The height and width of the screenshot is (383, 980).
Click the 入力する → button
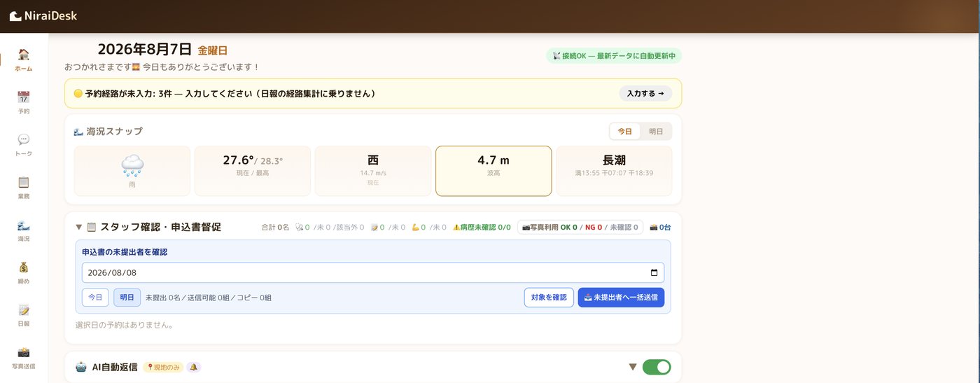coord(645,93)
